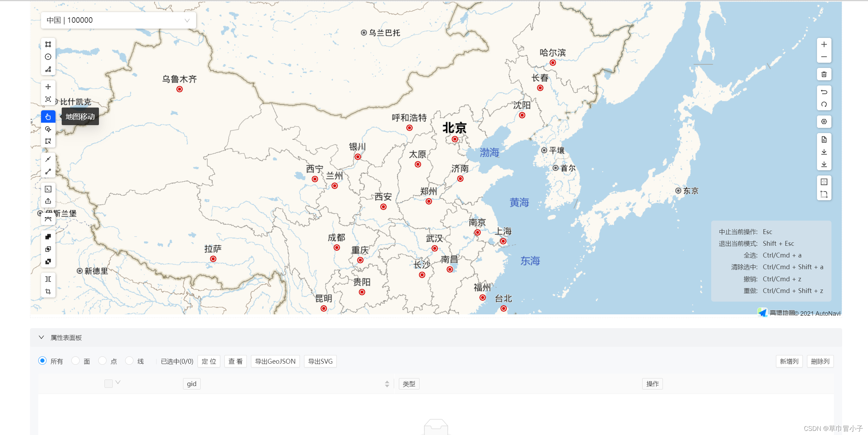This screenshot has height=435, width=868.
Task: Select the rectangle selection tool
Action: point(48,141)
